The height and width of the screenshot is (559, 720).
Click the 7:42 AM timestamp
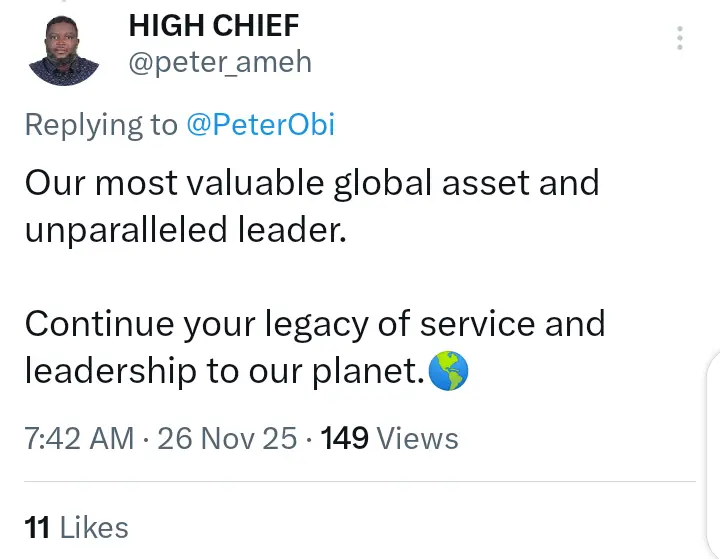click(79, 439)
